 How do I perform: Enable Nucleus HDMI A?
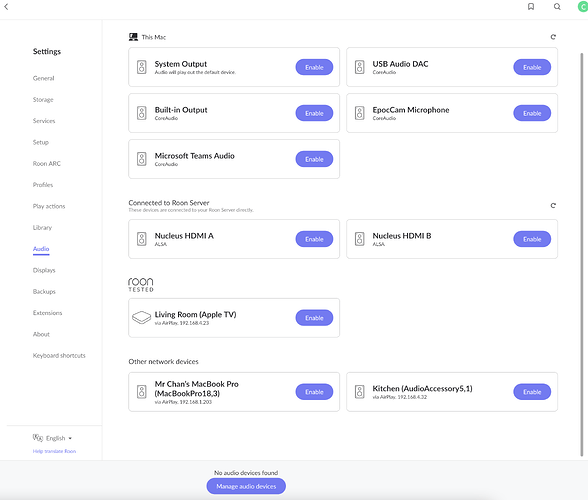(314, 239)
